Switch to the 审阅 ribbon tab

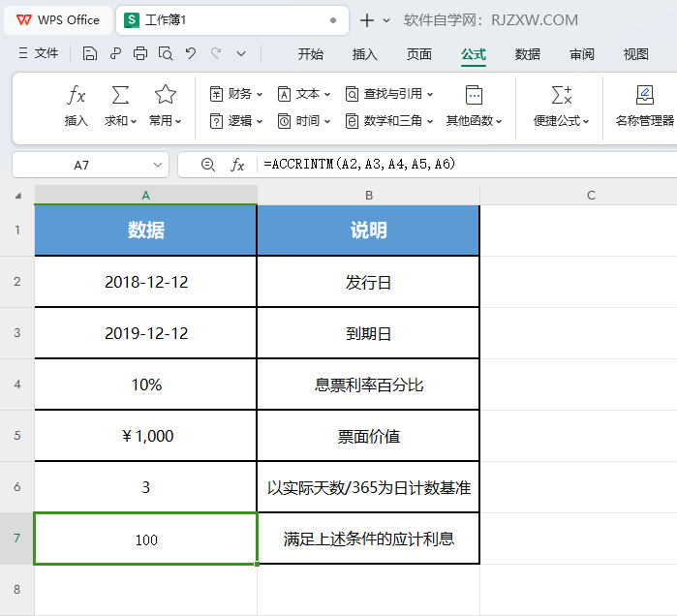pyautogui.click(x=581, y=54)
